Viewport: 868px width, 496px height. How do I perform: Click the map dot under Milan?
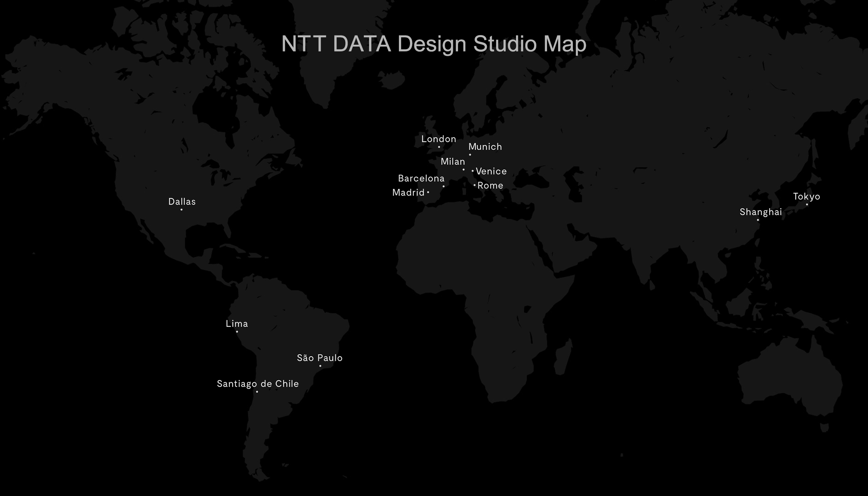(464, 170)
